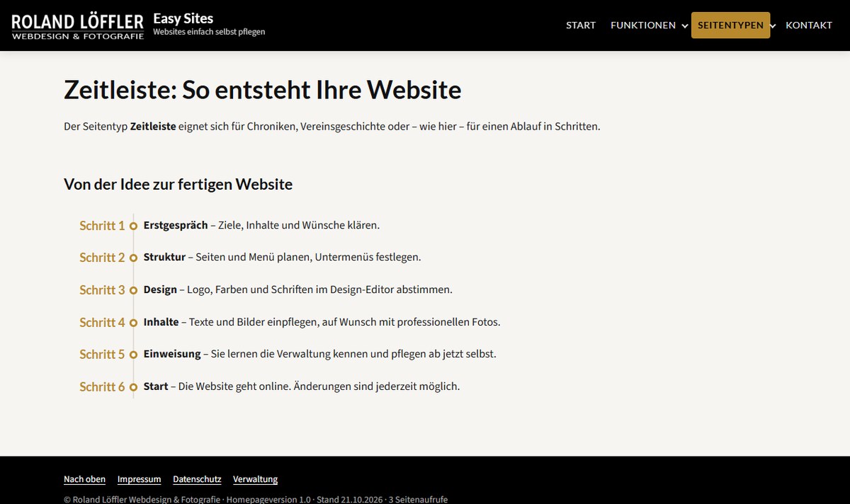The image size is (850, 504).
Task: Click the heading 'Zeitleiste: So entsteht Ihre Website'
Action: point(263,90)
